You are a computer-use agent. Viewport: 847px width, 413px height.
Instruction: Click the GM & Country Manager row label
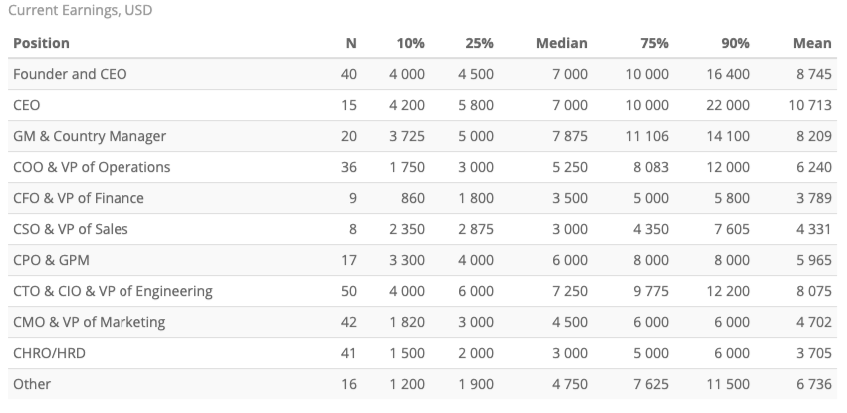(89, 136)
